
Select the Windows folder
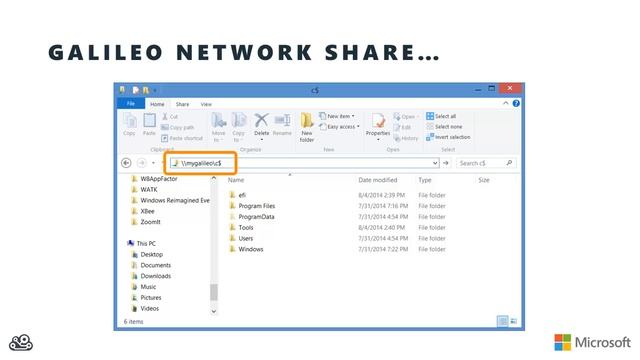click(x=246, y=249)
